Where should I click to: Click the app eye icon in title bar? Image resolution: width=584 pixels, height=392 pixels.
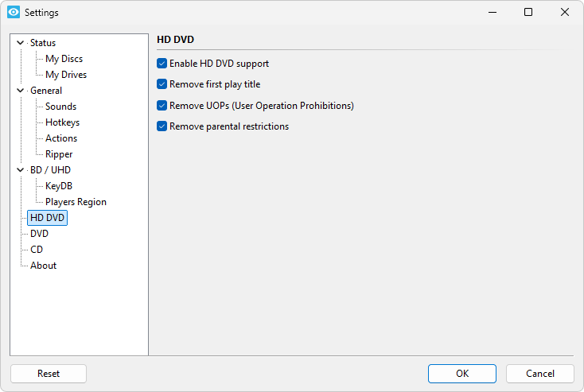click(14, 12)
